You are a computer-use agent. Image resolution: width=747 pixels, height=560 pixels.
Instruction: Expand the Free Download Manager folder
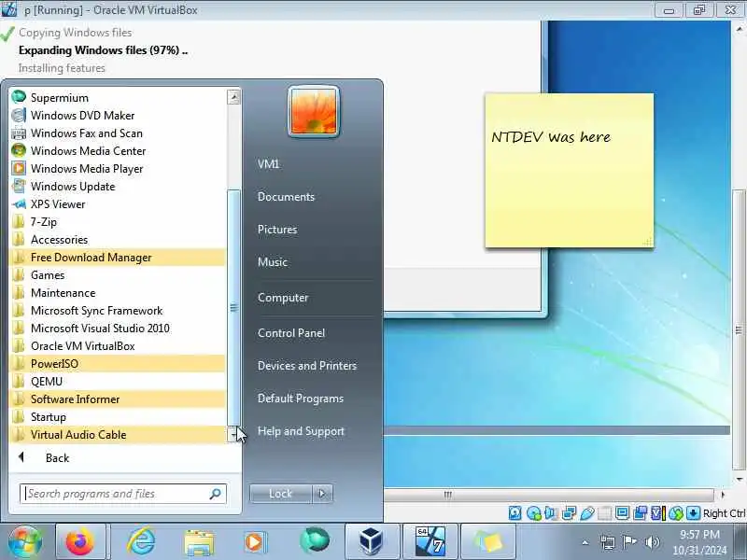click(x=118, y=258)
